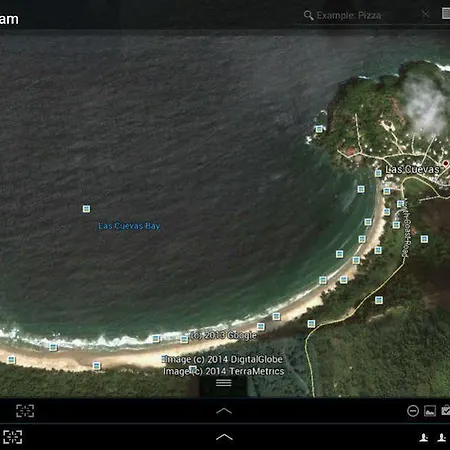Select the Las Cuevas place label

(412, 169)
